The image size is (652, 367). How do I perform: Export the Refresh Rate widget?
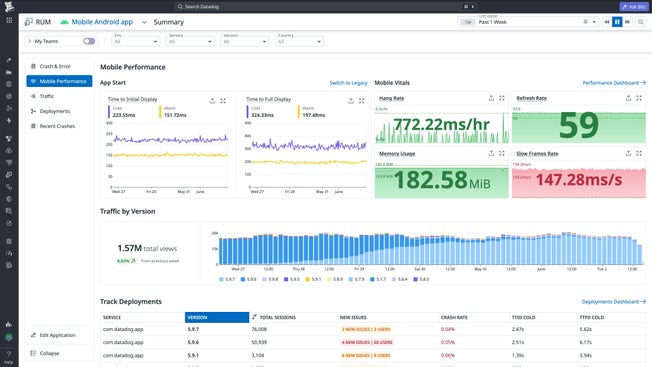click(x=628, y=98)
